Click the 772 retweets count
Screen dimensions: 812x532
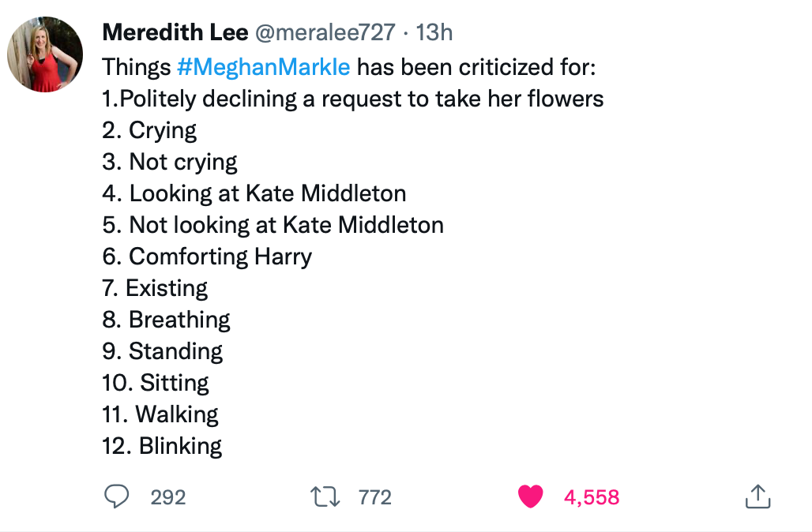(x=375, y=497)
